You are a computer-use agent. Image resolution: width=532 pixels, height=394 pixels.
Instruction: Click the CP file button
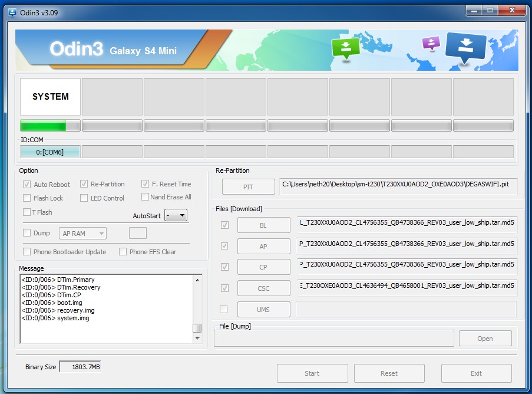point(263,267)
